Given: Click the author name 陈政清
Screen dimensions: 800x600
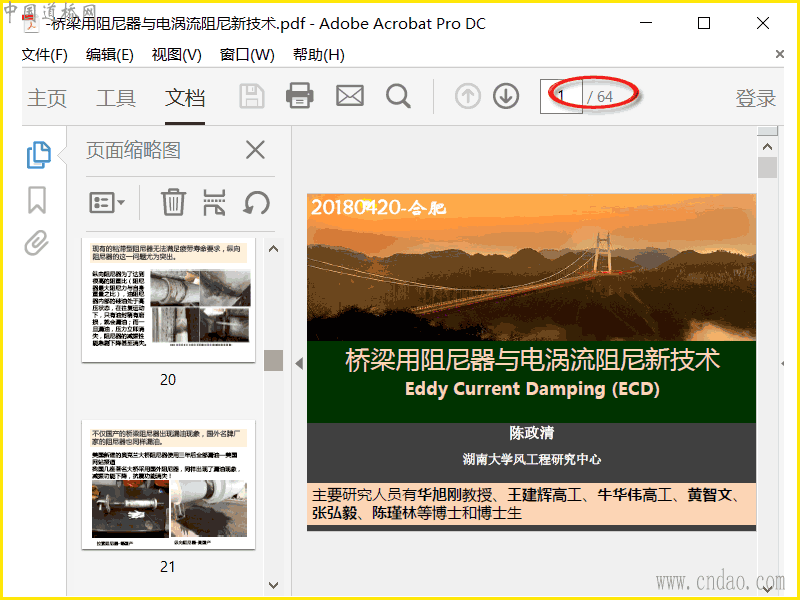Looking at the screenshot, I should click(532, 433).
